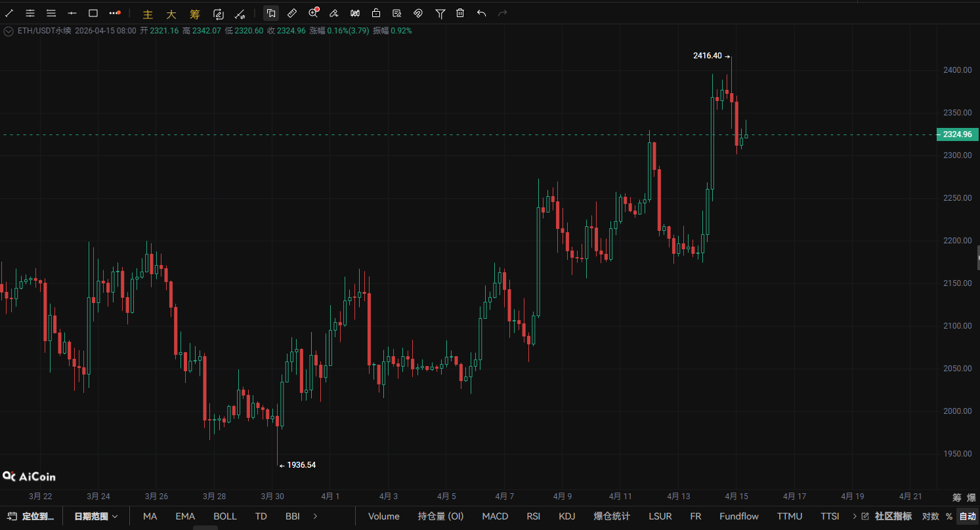
Task: Switch price axis to percent (%) scale
Action: tap(949, 516)
